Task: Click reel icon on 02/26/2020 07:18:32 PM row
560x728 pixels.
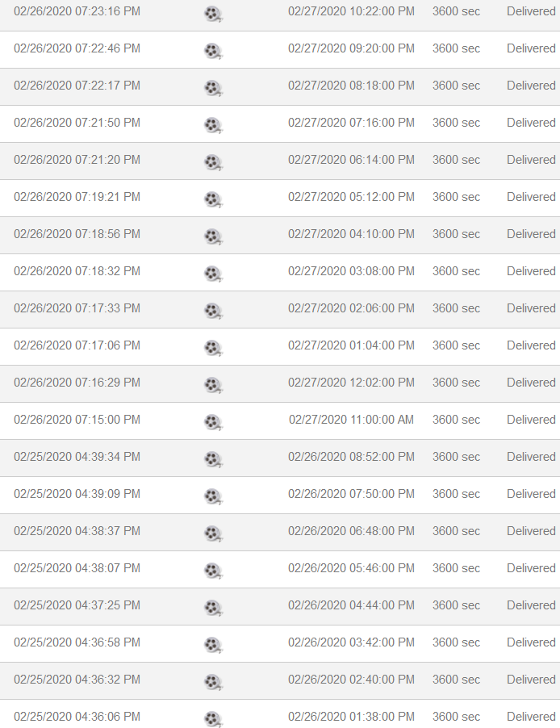Action: pyautogui.click(x=212, y=273)
